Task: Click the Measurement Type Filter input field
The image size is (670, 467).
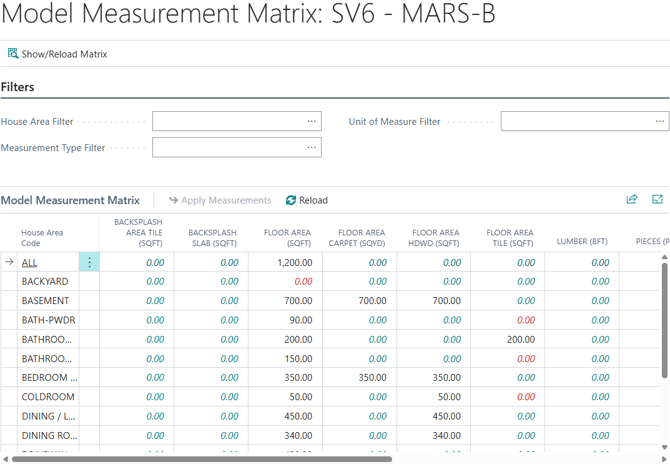Action: 237,147
